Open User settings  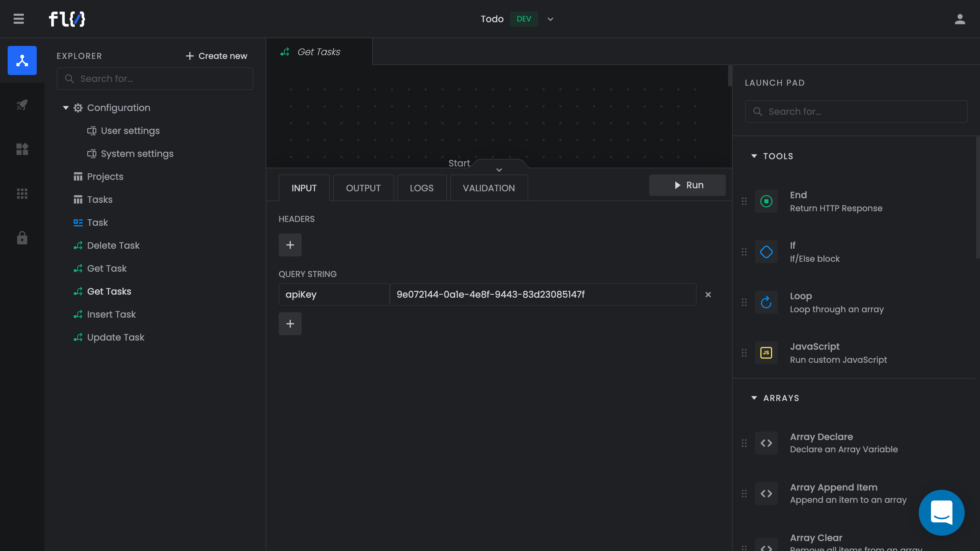click(x=130, y=131)
